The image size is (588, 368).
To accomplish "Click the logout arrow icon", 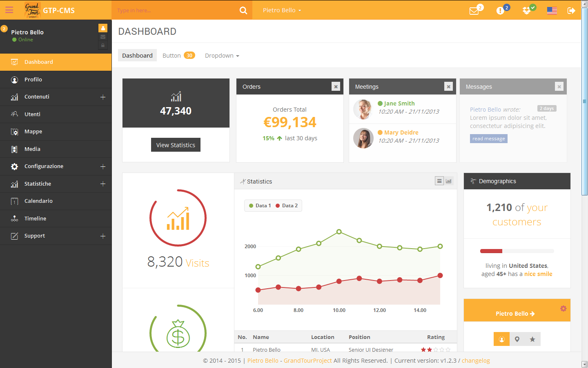I will (x=571, y=11).
